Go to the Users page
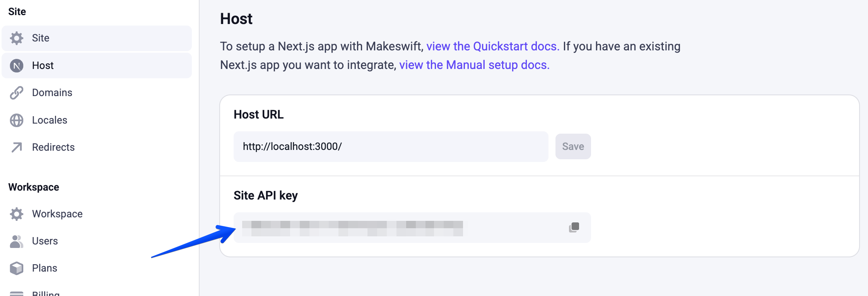Viewport: 868px width, 296px height. [x=45, y=241]
